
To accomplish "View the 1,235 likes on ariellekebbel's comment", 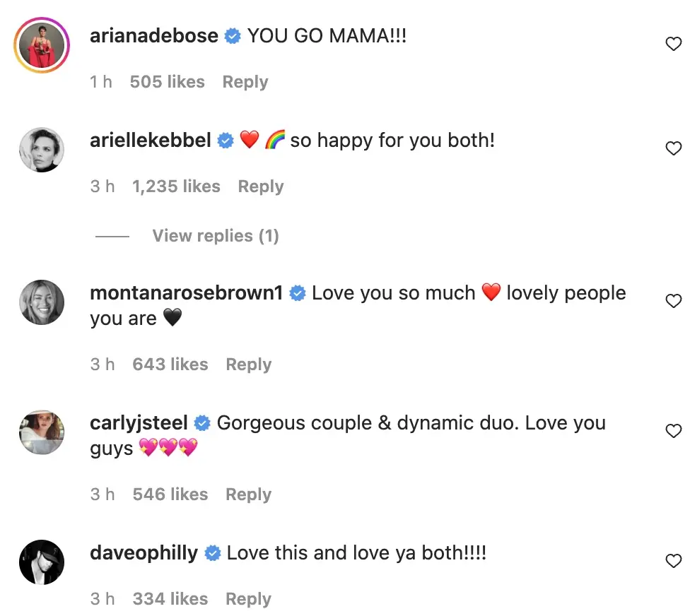I will [176, 186].
